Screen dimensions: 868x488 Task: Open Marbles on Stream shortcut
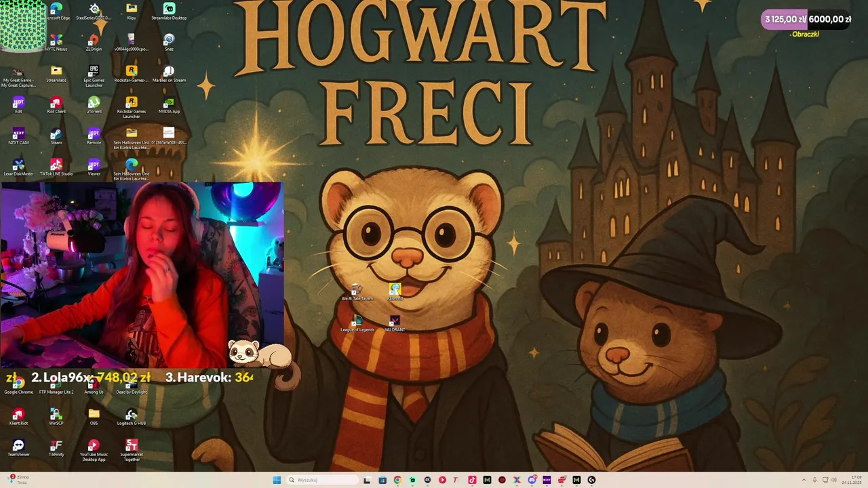(169, 74)
